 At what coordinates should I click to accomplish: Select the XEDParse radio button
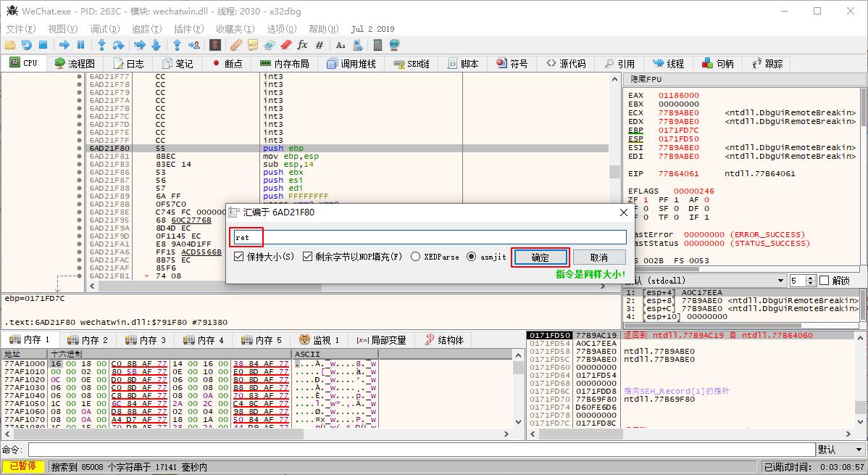tap(416, 257)
